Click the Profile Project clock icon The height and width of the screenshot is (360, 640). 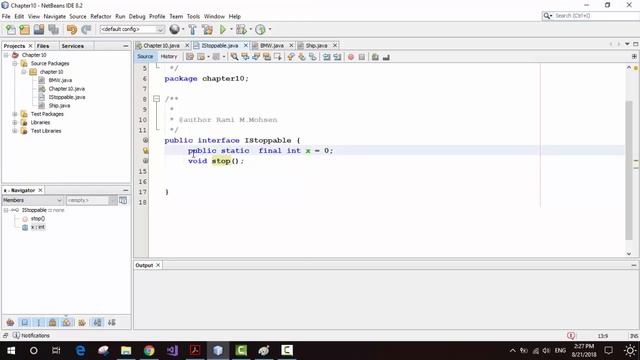pos(260,29)
